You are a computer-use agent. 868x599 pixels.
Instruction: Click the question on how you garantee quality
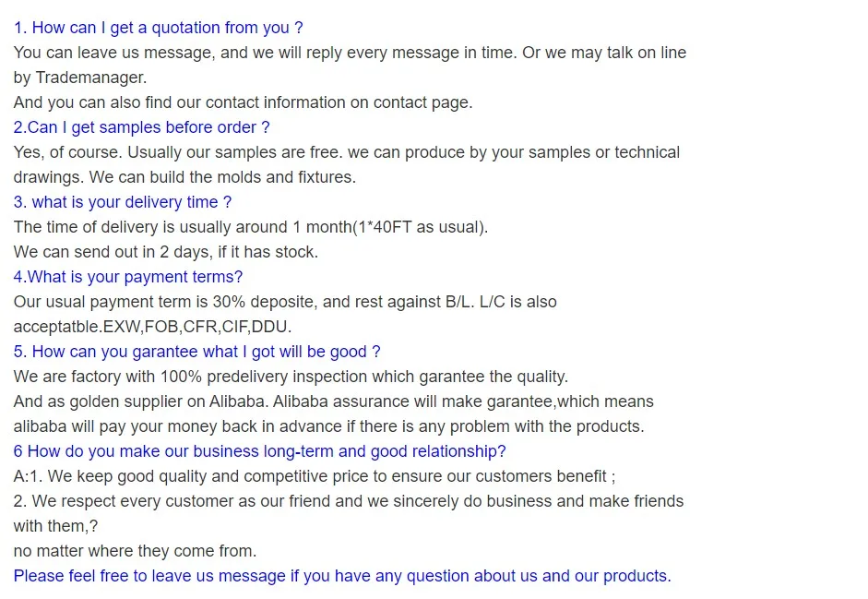196,352
